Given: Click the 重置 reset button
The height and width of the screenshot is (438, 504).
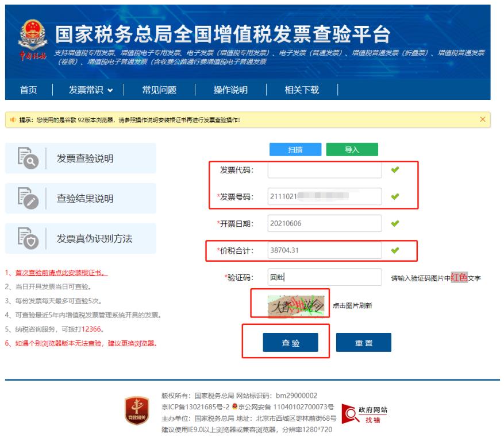Looking at the screenshot, I should tap(363, 343).
